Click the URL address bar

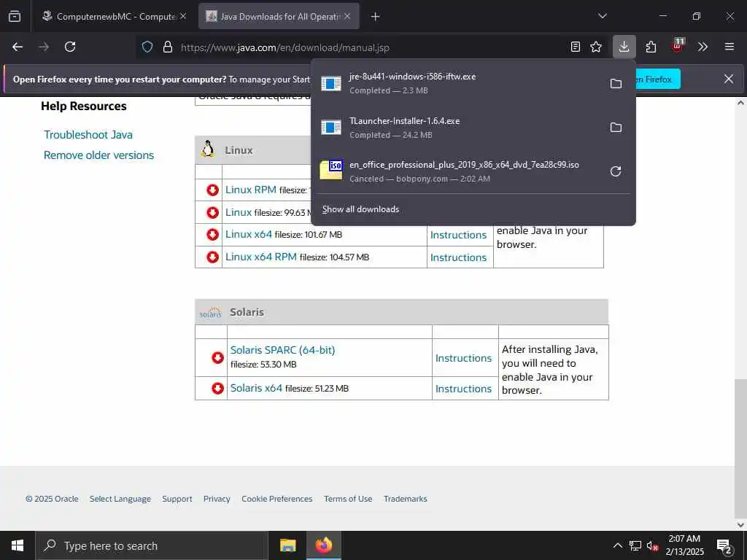click(371, 47)
